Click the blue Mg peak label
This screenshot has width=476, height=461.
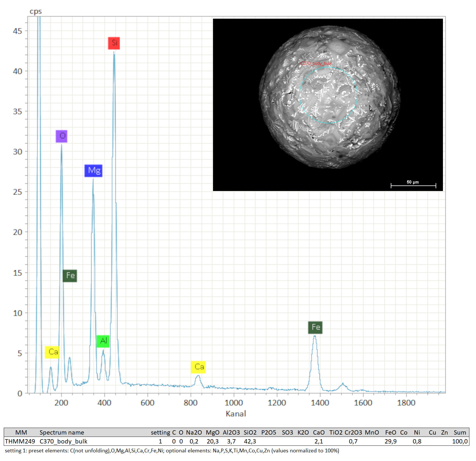(93, 171)
